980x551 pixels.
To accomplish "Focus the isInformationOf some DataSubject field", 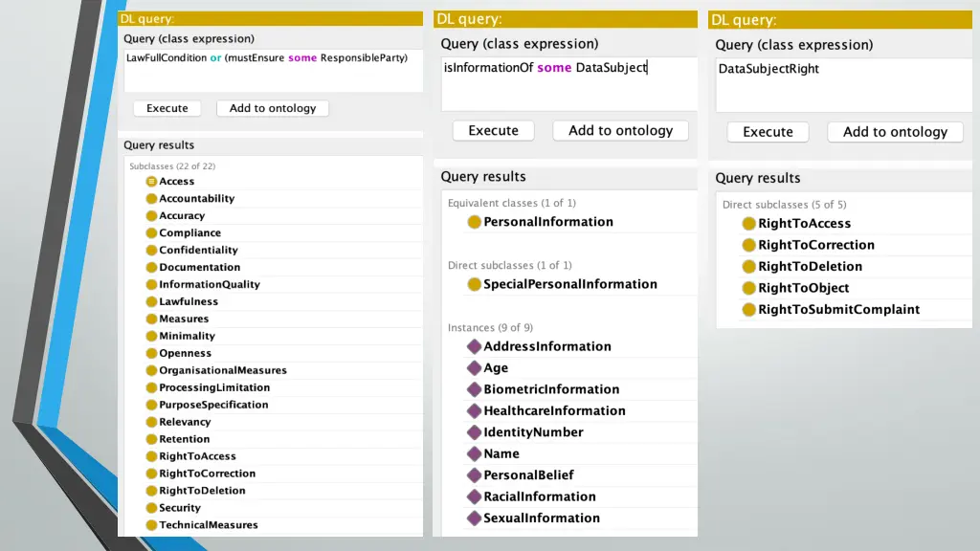I will pos(569,84).
